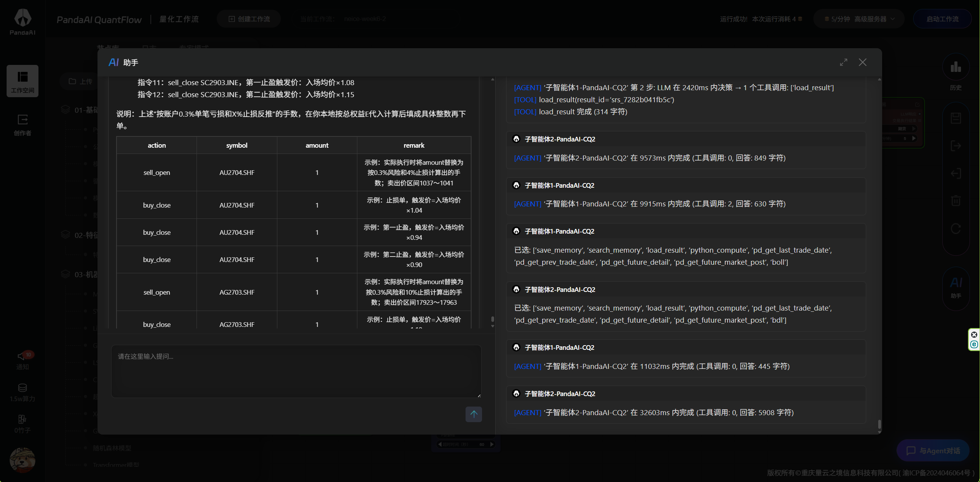The image size is (980, 482).
Task: Open the 工作空间 sidebar panel
Action: pyautogui.click(x=23, y=81)
